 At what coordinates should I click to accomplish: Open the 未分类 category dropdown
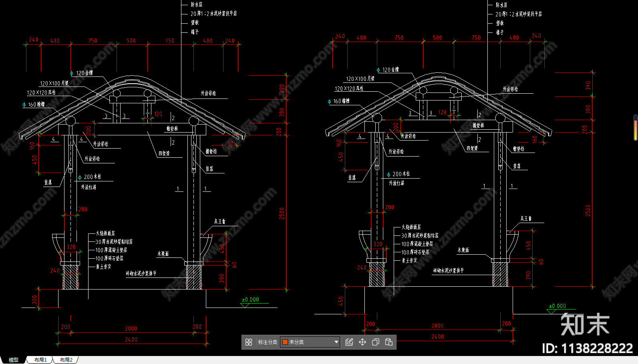[x=310, y=342]
